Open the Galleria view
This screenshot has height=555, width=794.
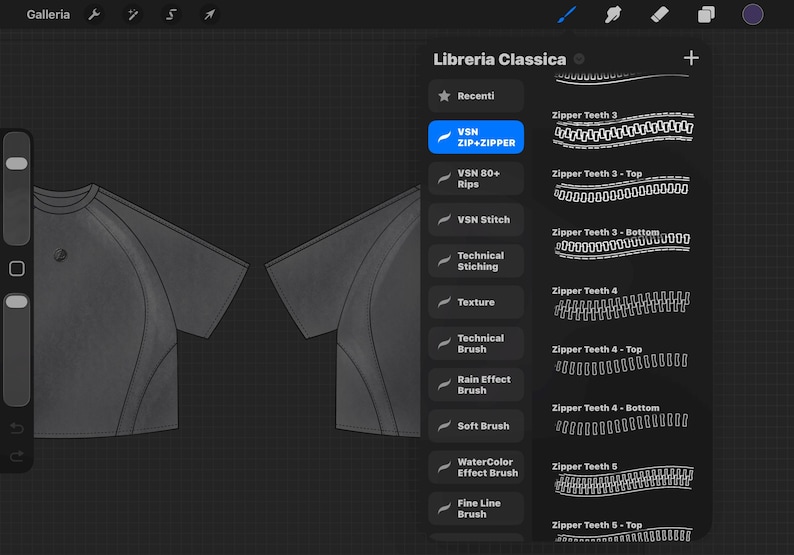pos(48,15)
